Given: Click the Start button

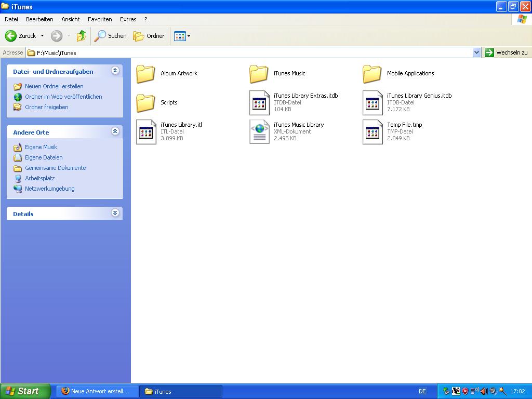Looking at the screenshot, I should [x=25, y=391].
